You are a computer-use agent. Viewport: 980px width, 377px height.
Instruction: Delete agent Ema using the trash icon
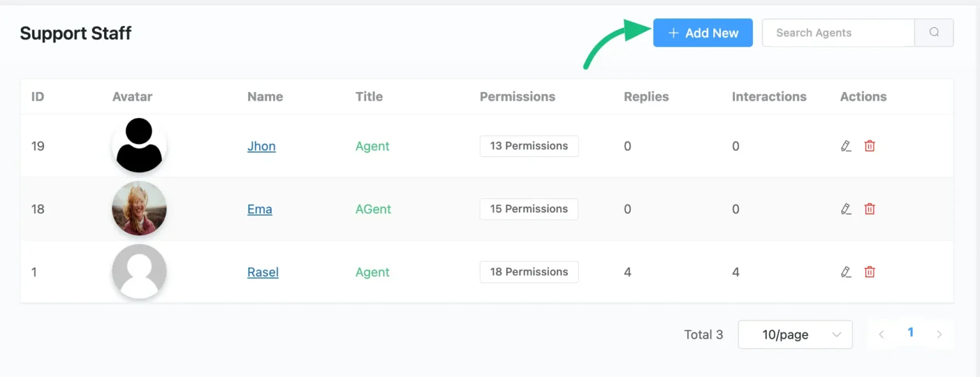(x=870, y=209)
